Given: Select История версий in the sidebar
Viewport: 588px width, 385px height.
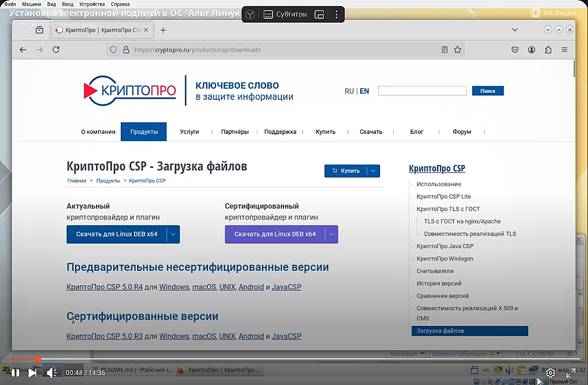Looking at the screenshot, I should pyautogui.click(x=439, y=284).
